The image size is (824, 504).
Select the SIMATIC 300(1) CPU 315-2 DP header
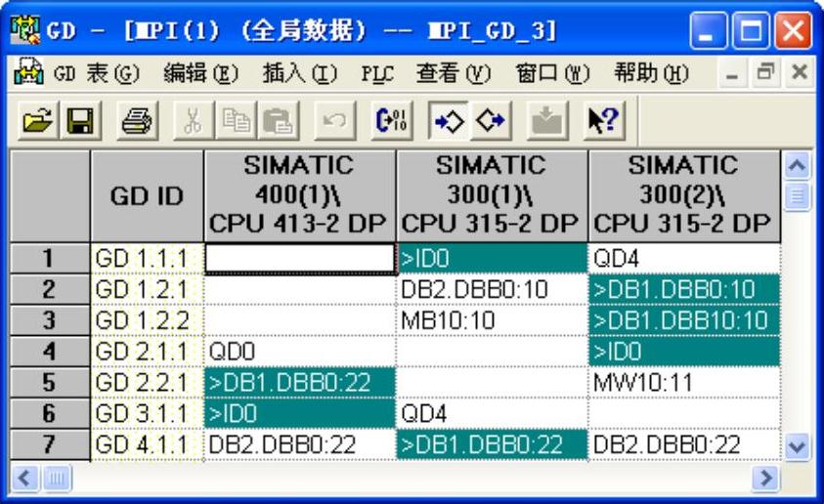pos(492,196)
